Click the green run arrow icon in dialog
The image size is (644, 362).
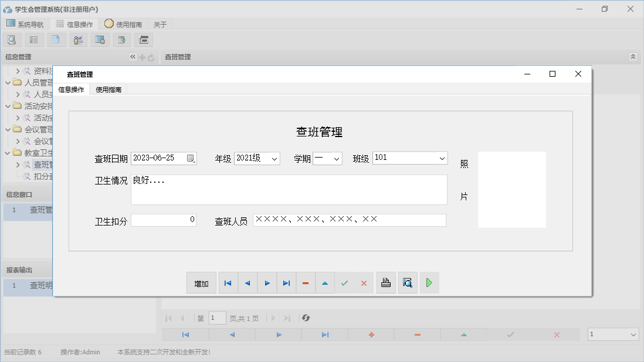429,282
